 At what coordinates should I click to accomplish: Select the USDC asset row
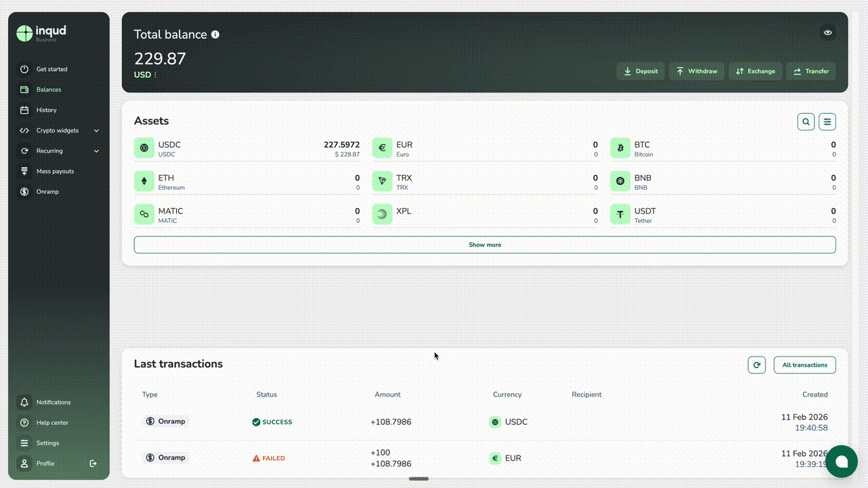(247, 149)
